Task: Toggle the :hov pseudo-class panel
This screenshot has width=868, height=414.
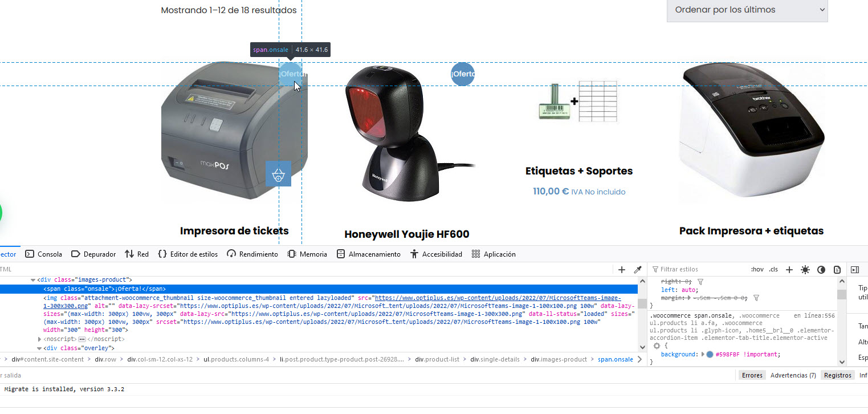Action: [757, 269]
